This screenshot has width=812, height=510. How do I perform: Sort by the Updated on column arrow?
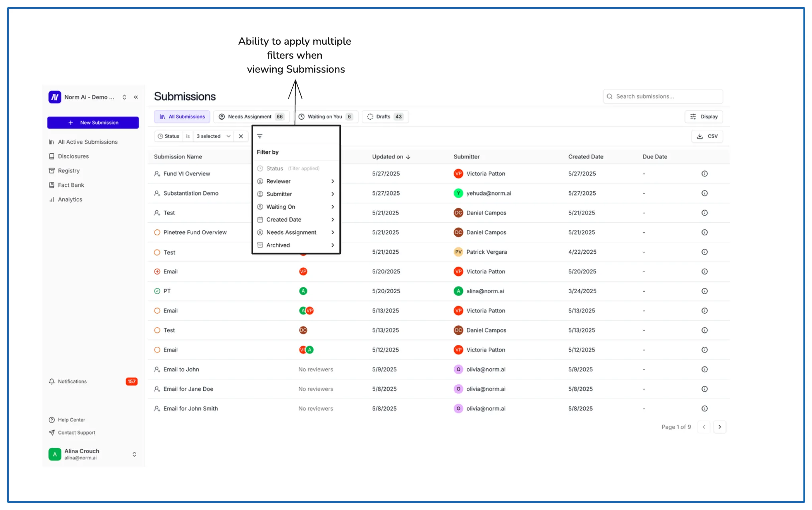click(x=408, y=157)
